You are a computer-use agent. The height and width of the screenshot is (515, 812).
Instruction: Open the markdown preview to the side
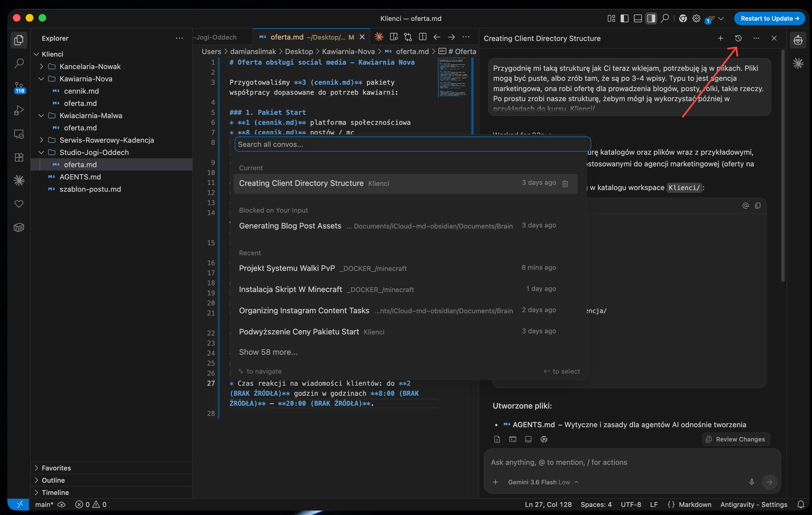coord(393,37)
